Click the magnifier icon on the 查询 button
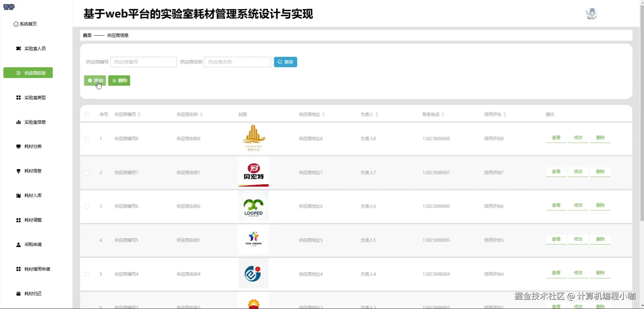Image resolution: width=644 pixels, height=309 pixels. coord(280,62)
